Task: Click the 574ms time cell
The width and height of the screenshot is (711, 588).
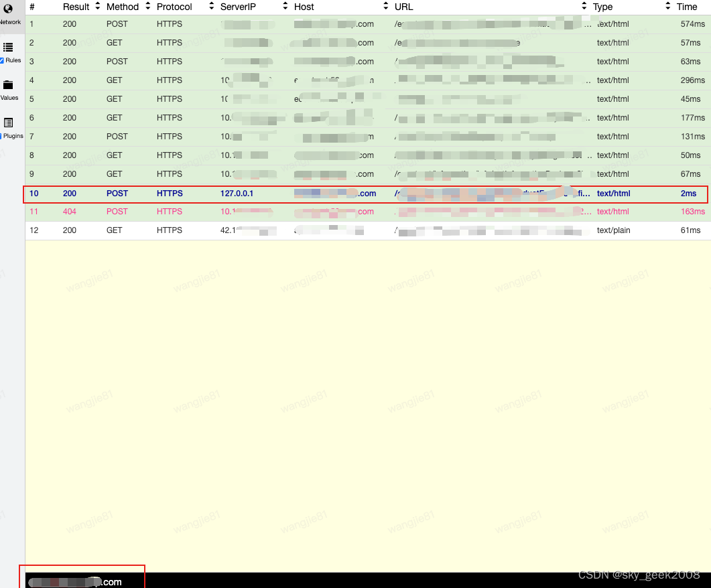Action: click(693, 24)
